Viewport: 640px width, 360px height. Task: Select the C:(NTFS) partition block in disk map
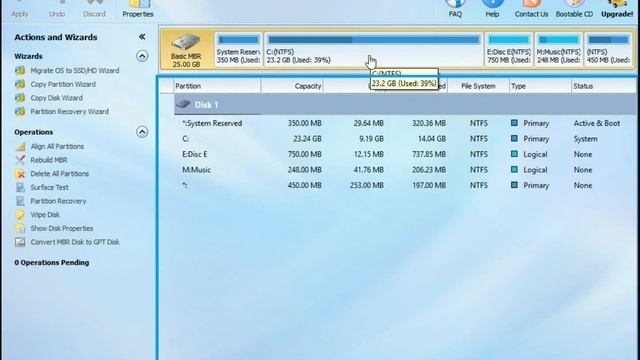click(373, 50)
